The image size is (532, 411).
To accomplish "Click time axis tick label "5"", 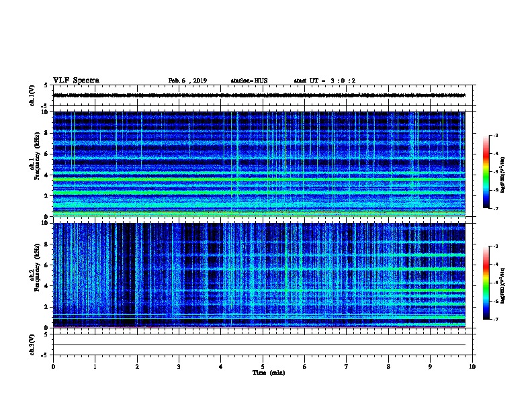I will pos(263,367).
